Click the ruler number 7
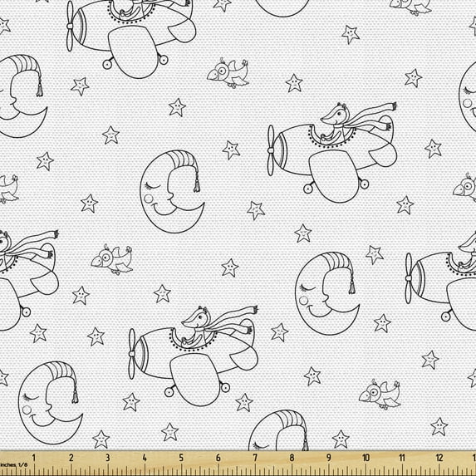476x476 pixels. pos(255,458)
